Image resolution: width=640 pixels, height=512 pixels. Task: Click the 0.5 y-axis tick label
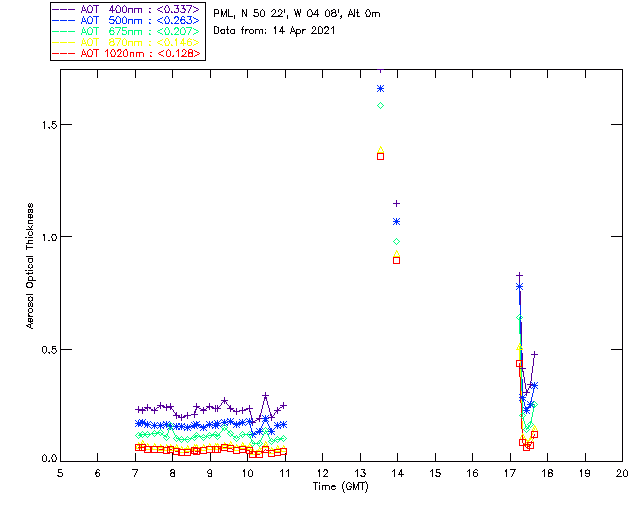click(x=49, y=350)
